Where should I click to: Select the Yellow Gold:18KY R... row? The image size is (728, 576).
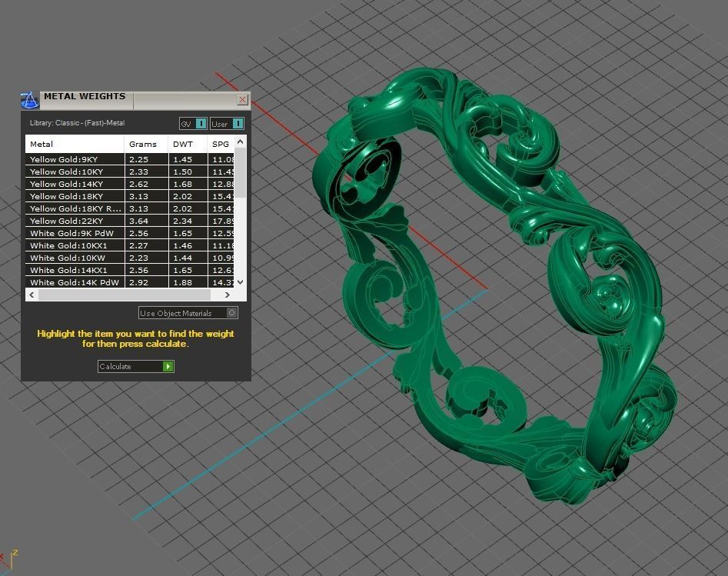[130, 208]
